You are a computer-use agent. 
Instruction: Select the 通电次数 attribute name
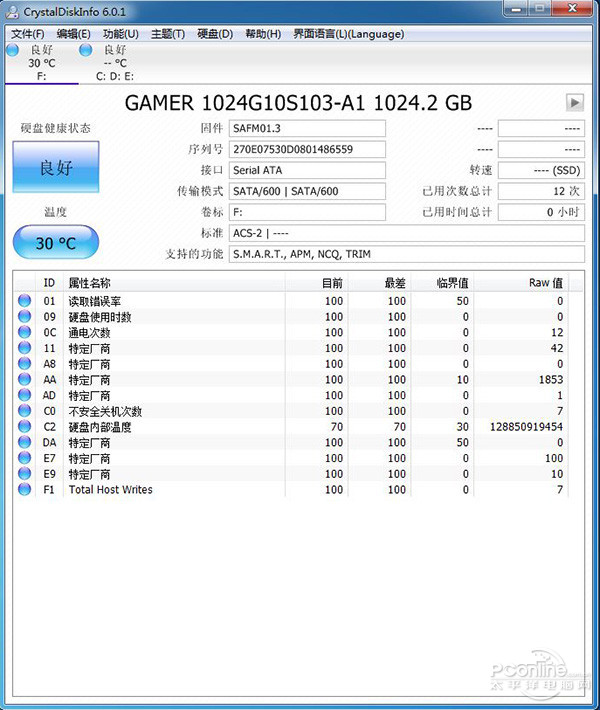[x=89, y=332]
